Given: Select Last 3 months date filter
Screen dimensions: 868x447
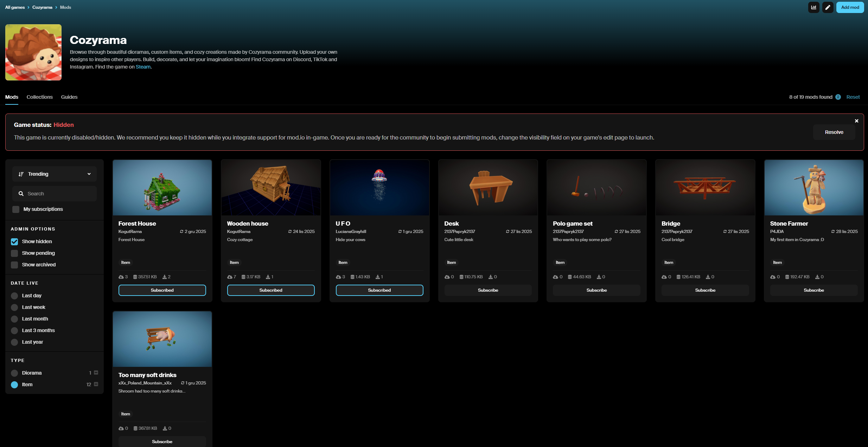Looking at the screenshot, I should pyautogui.click(x=14, y=331).
